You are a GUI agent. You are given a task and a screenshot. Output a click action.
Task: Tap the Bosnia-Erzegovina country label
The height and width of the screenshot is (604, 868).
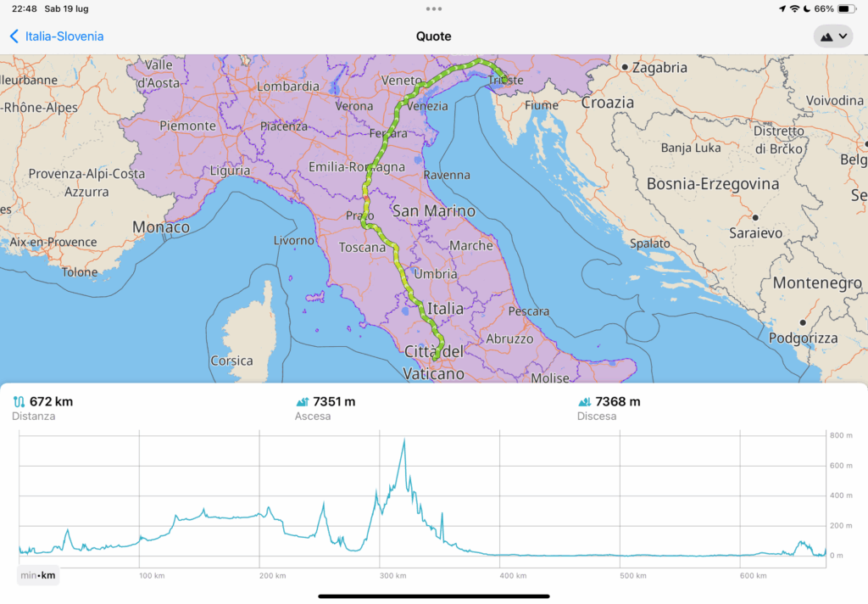click(x=713, y=184)
